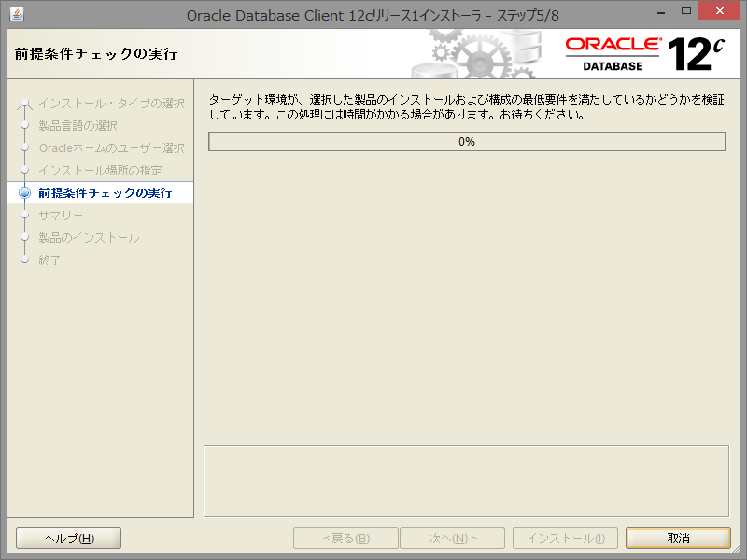This screenshot has width=747, height=560.
Task: Select the current step 前提条件チェックの実行
Action: pyautogui.click(x=105, y=193)
